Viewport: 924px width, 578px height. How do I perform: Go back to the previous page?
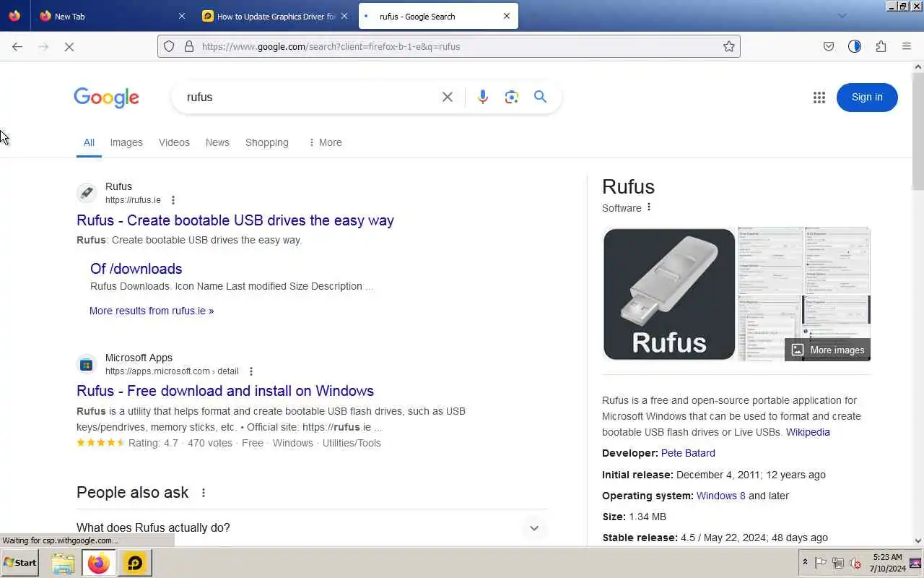[17, 46]
